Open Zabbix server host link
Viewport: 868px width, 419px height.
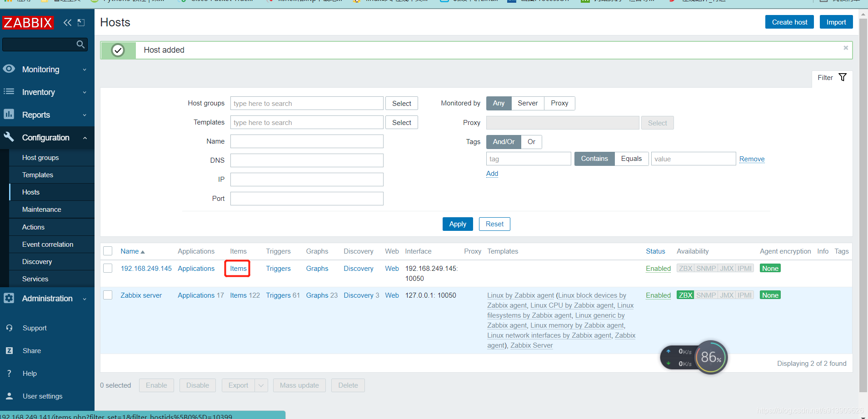click(x=141, y=295)
